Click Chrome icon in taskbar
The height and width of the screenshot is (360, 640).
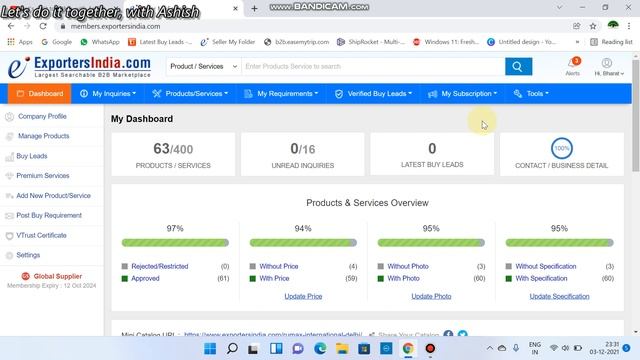pos(408,349)
